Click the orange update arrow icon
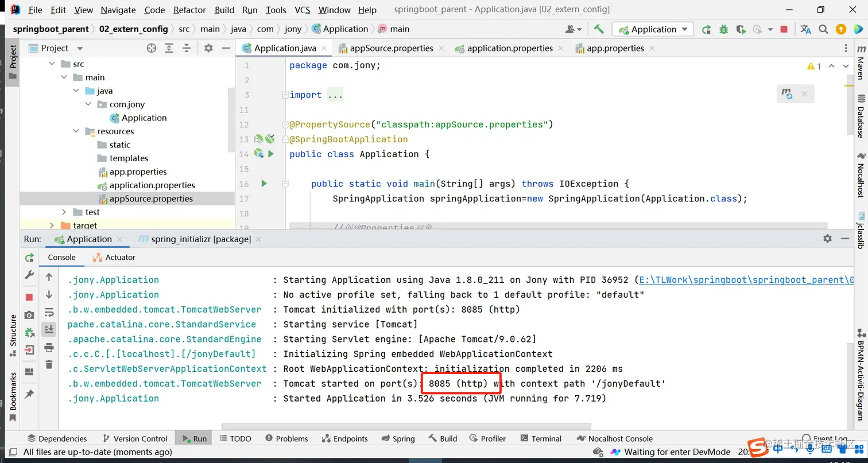The image size is (868, 463). (x=841, y=29)
